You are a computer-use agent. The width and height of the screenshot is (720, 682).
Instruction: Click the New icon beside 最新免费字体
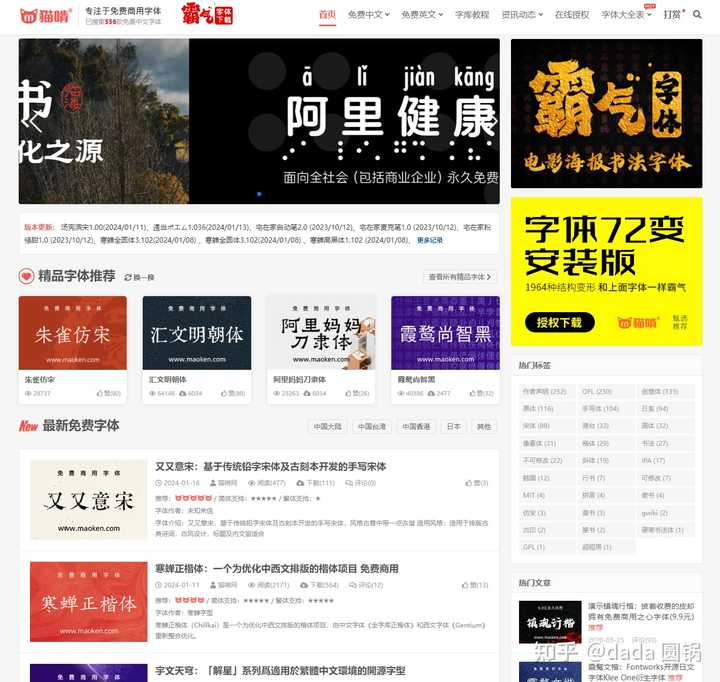coord(28,426)
